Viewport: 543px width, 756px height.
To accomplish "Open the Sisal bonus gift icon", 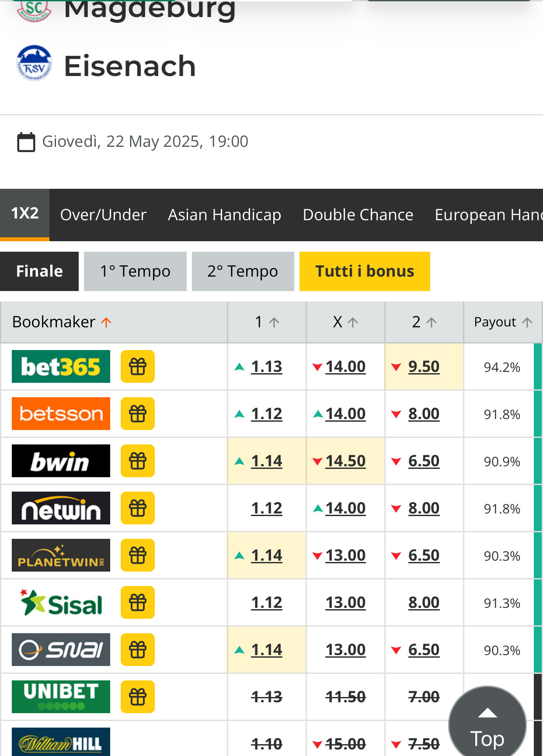I will 138,603.
